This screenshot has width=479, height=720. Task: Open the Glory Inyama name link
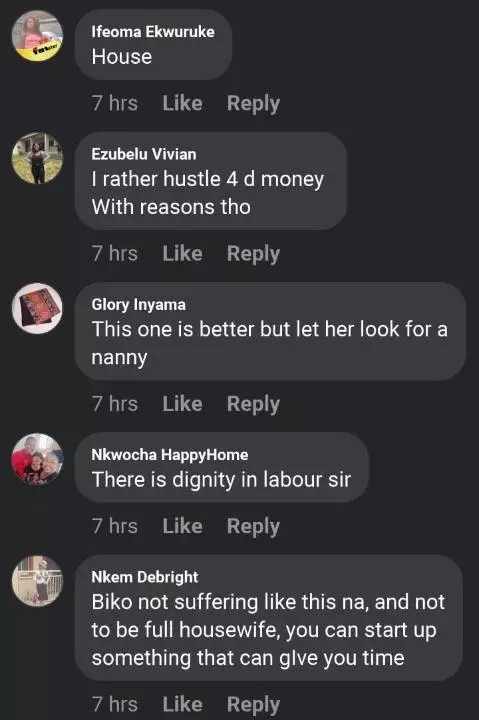pos(138,304)
